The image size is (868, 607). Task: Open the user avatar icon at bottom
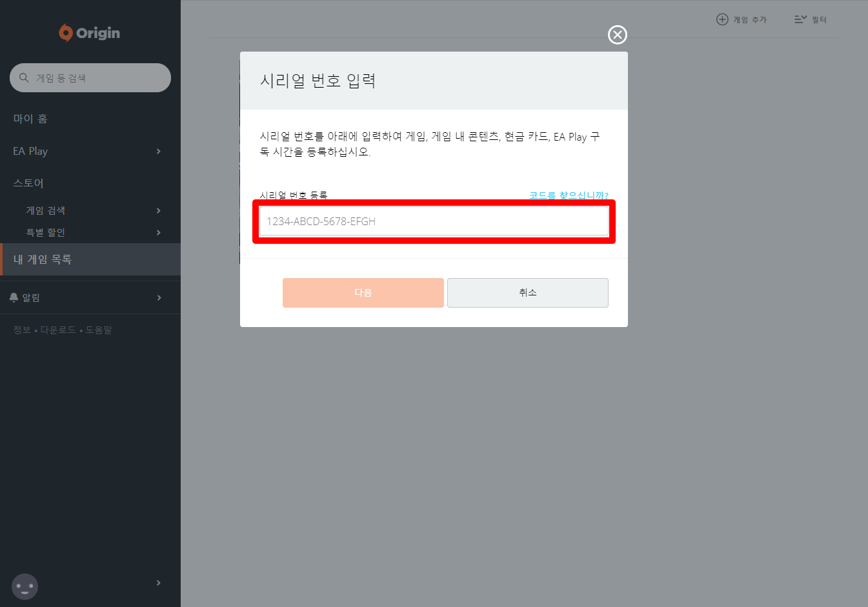[25, 587]
